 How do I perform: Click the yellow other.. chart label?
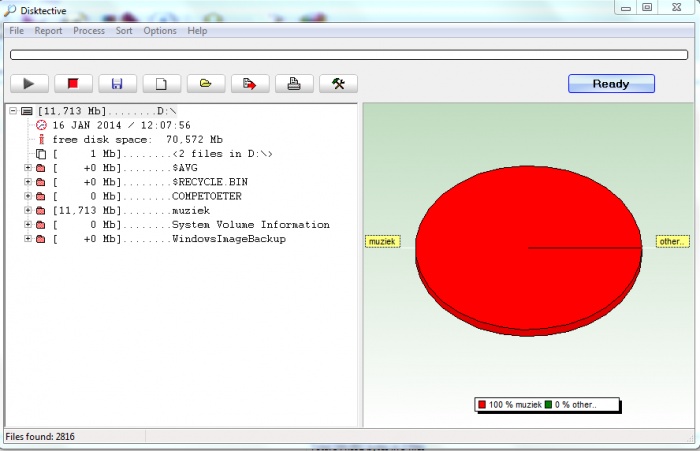pyautogui.click(x=672, y=242)
